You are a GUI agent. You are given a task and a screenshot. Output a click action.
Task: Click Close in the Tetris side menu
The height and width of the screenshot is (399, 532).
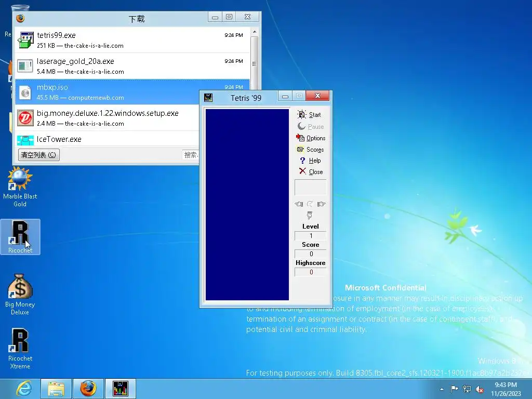[x=311, y=171]
